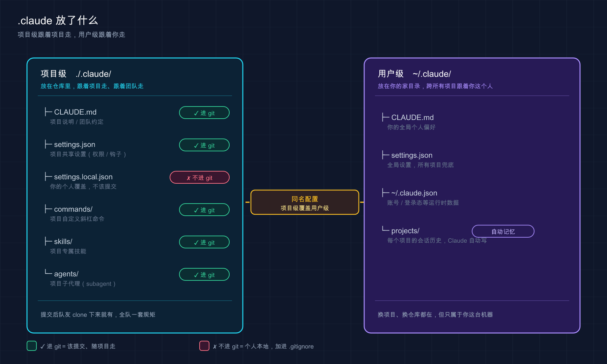Click the '进 git' badge next to agents/
The height and width of the screenshot is (364, 607).
point(204,275)
